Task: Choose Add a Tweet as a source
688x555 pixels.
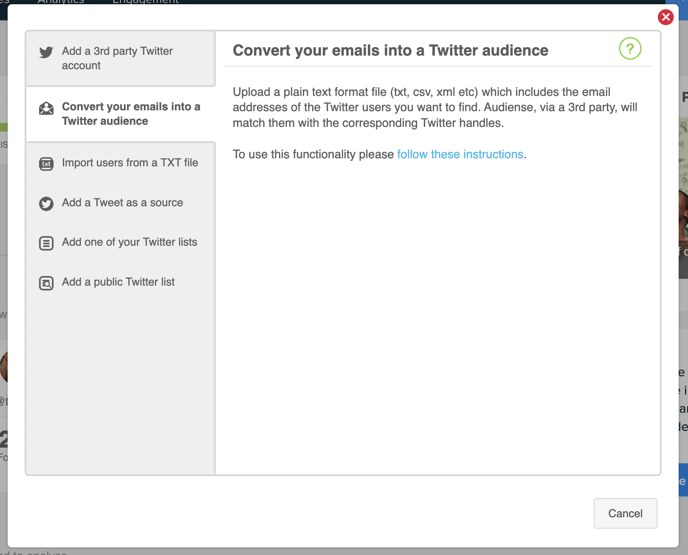Action: [120, 203]
